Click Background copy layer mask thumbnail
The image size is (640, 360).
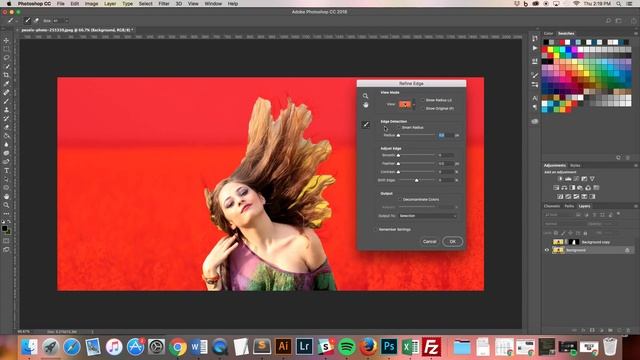(x=574, y=242)
